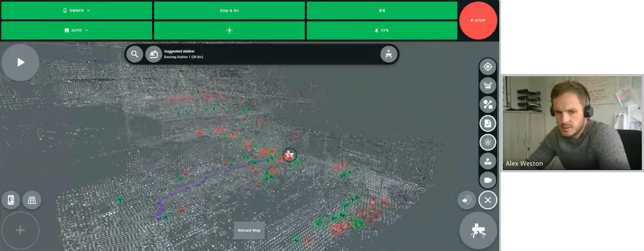Close the right-side tool menu

488,200
